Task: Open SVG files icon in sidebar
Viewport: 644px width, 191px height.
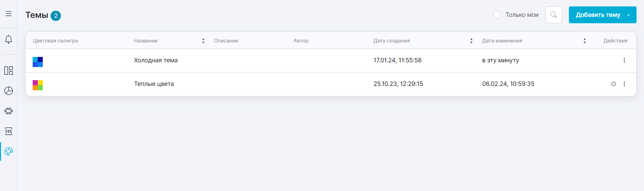Action: point(8,131)
